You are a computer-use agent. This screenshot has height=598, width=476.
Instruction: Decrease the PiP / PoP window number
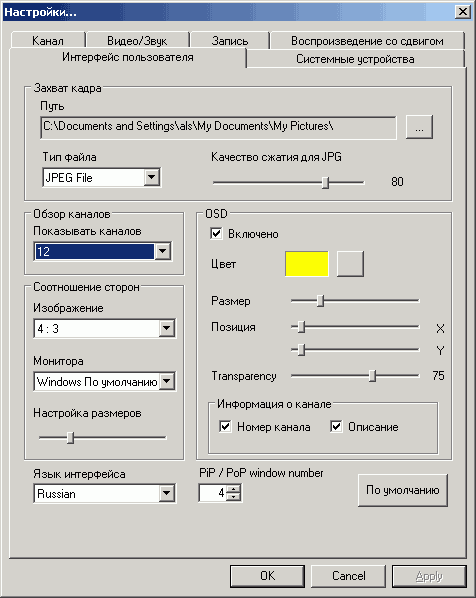coord(233,497)
